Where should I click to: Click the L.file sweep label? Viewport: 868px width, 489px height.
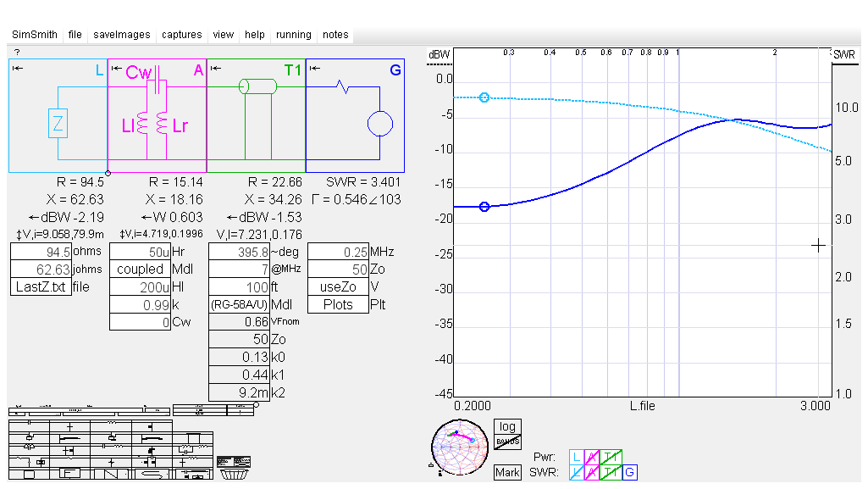click(x=642, y=406)
